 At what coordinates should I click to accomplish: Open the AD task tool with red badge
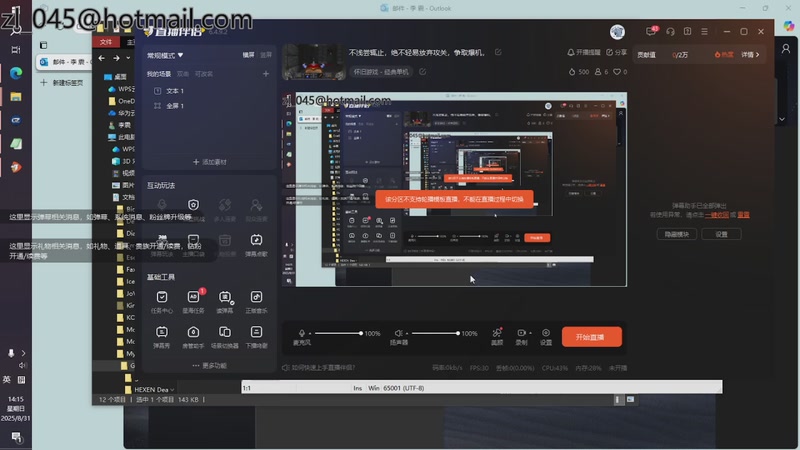[x=193, y=302]
